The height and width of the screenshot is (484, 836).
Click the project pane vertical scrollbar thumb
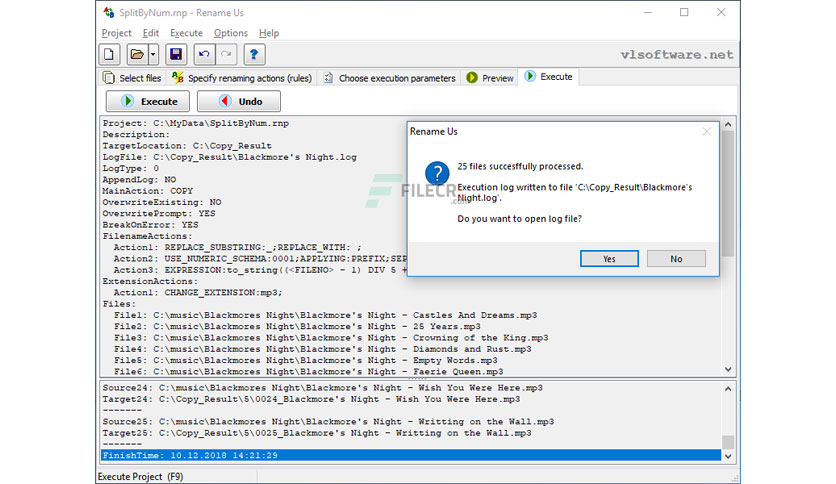coord(728,193)
